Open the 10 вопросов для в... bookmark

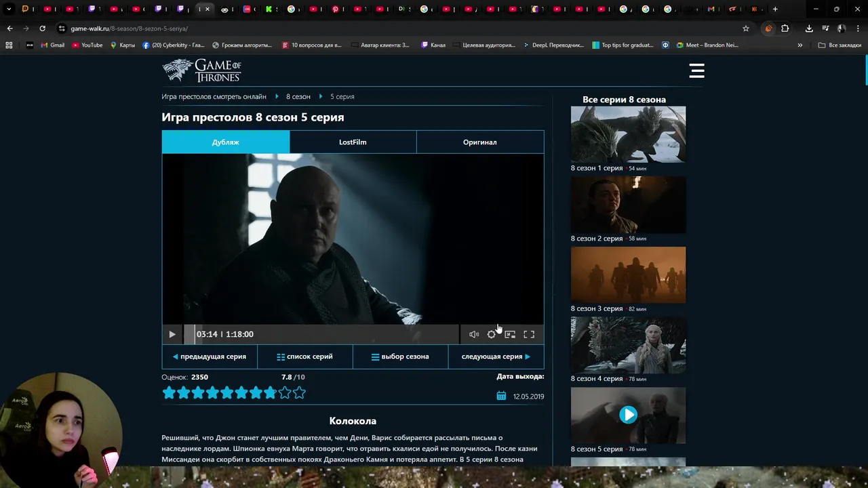click(x=311, y=45)
